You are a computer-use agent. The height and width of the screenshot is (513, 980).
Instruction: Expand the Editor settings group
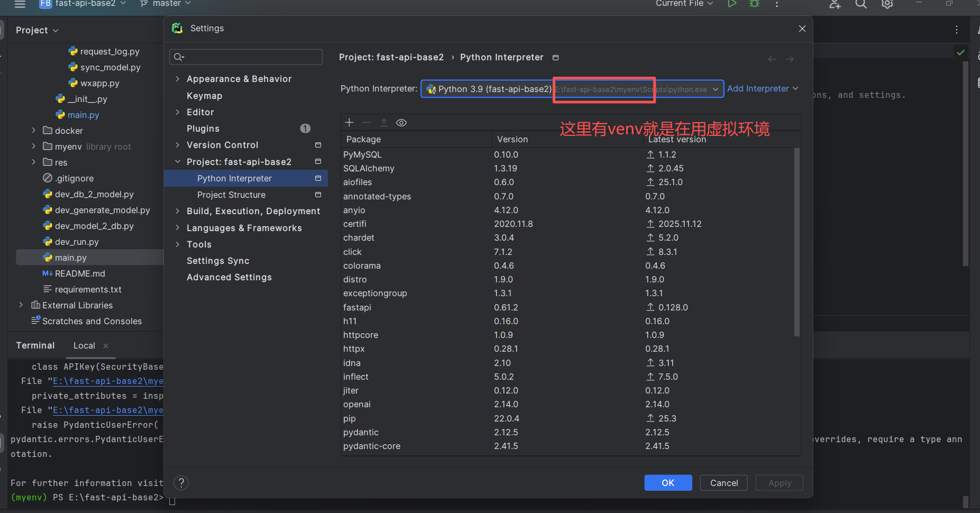click(x=178, y=112)
